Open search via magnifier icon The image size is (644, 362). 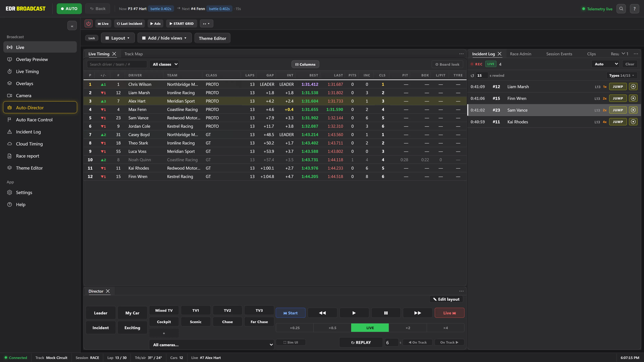[x=621, y=9]
